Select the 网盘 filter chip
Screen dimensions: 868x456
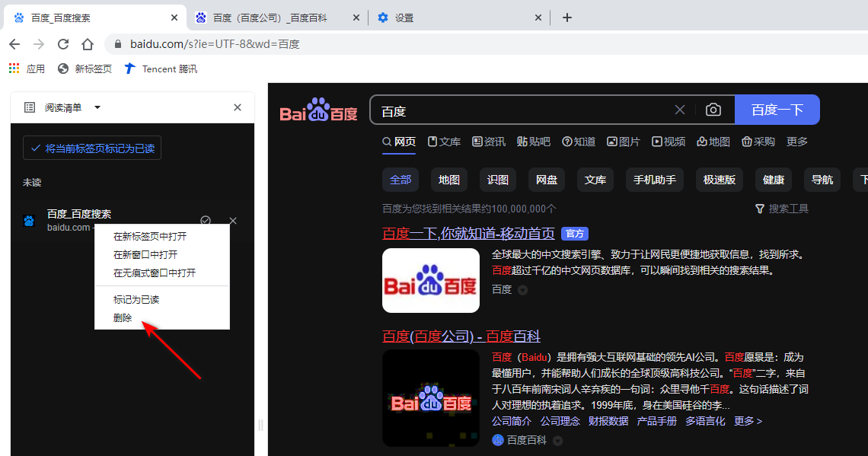pos(547,180)
